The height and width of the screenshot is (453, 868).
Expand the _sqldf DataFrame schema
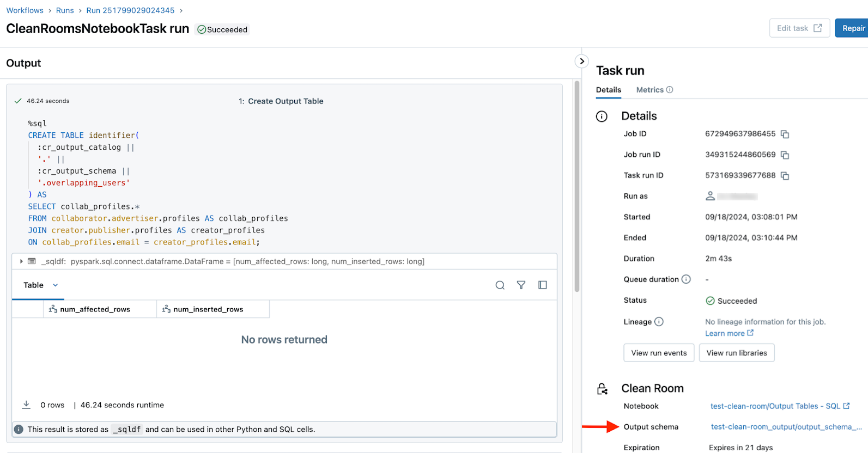[21, 261]
